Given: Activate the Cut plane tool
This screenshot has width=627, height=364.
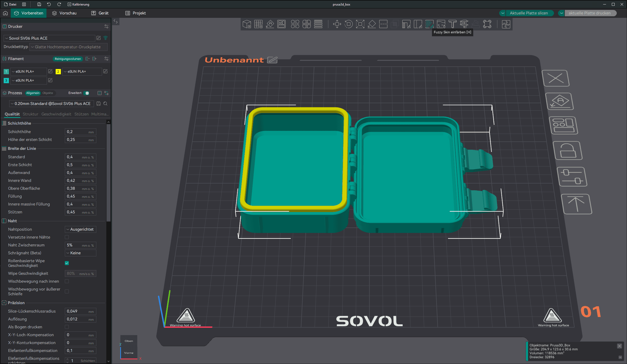Looking at the screenshot, I should coord(383,24).
